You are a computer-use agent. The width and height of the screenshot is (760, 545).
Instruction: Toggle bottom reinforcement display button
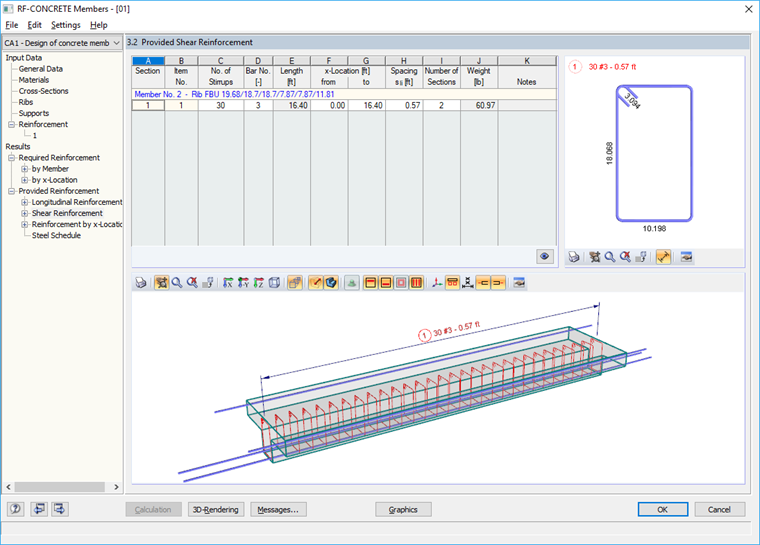coord(386,283)
